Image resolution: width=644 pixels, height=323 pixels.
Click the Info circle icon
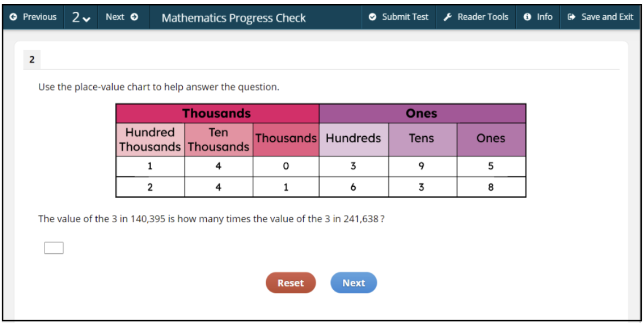pos(527,17)
